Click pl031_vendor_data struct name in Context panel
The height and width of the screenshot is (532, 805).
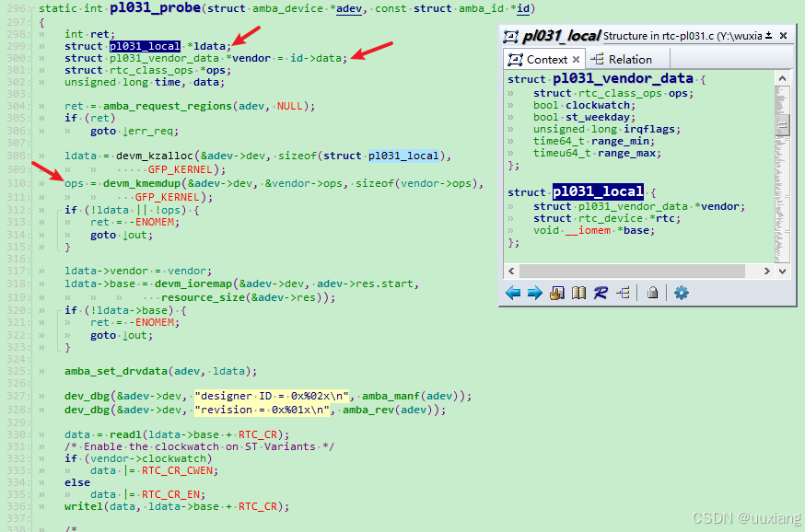pos(623,78)
